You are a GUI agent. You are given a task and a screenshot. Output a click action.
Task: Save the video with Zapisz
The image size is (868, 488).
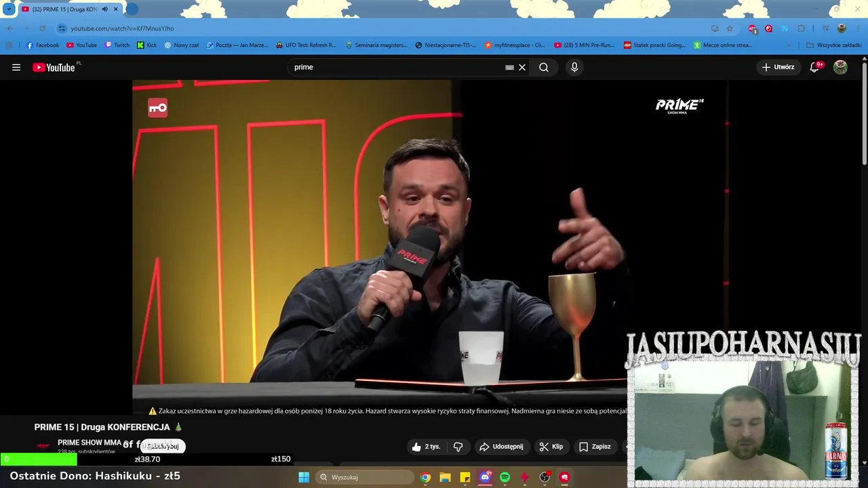(x=595, y=447)
